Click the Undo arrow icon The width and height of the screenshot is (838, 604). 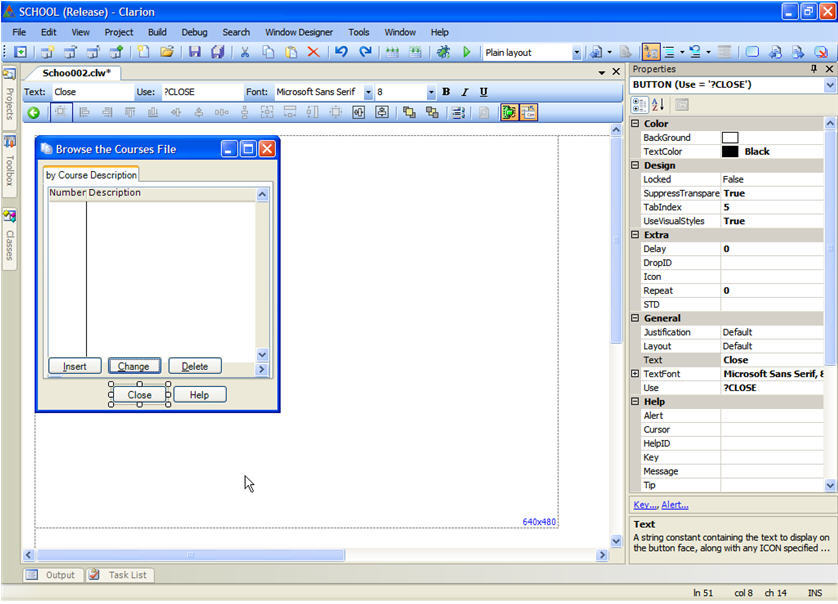tap(341, 52)
